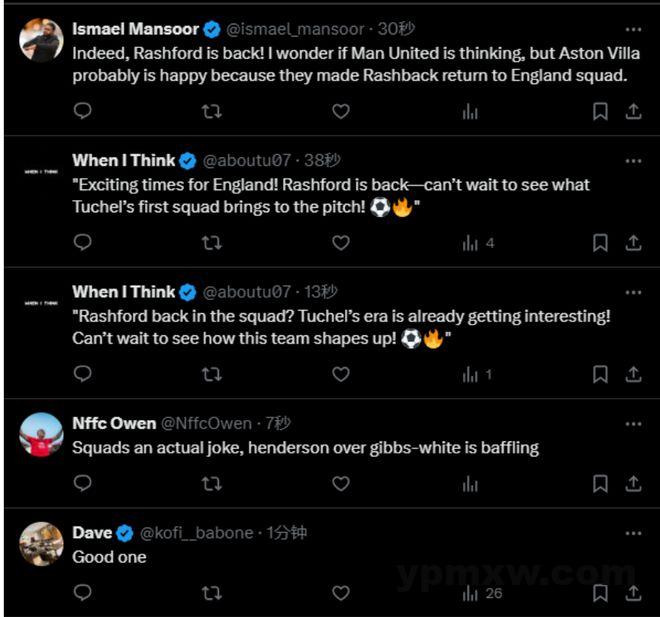Click Dave's avatar image
660x617 pixels.
(42, 543)
